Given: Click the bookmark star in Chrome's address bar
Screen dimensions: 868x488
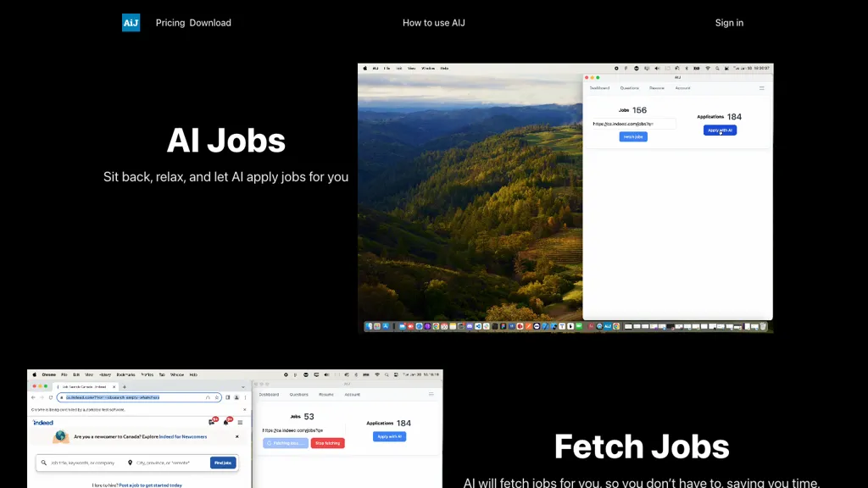Looking at the screenshot, I should (x=217, y=398).
